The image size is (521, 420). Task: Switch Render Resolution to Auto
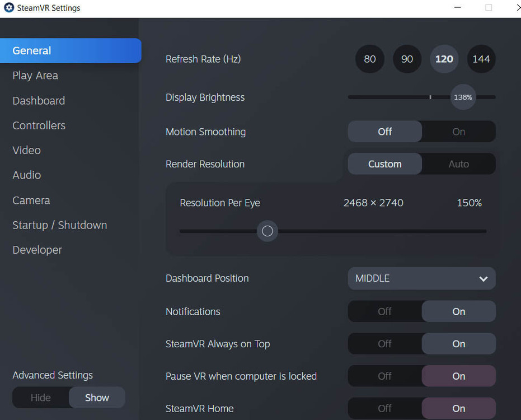point(458,164)
